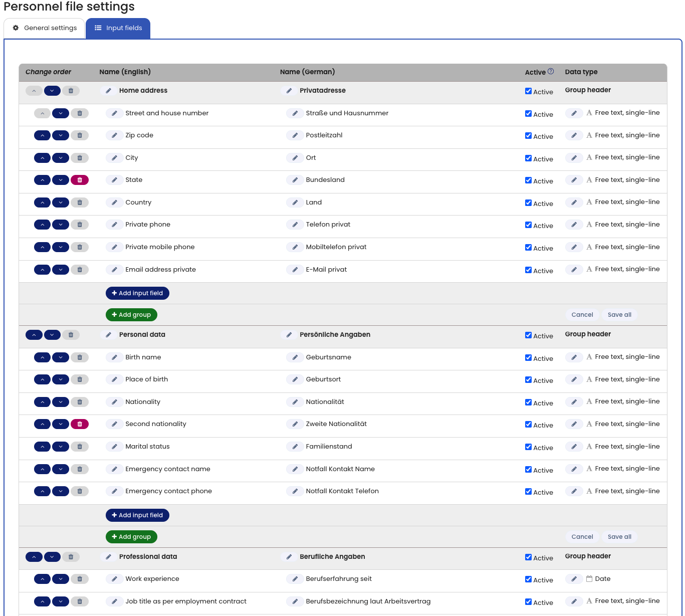Edit English name of Zip code
Image resolution: width=685 pixels, height=616 pixels.
(114, 135)
